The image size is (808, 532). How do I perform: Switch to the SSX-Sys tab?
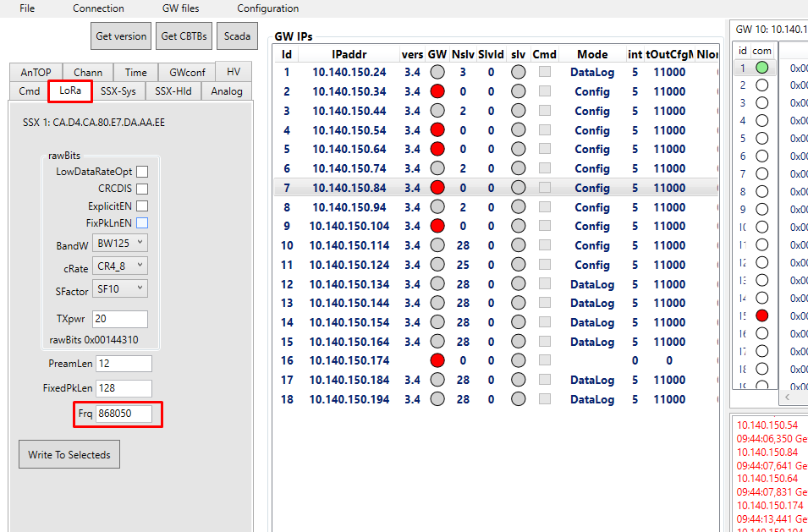pyautogui.click(x=118, y=91)
